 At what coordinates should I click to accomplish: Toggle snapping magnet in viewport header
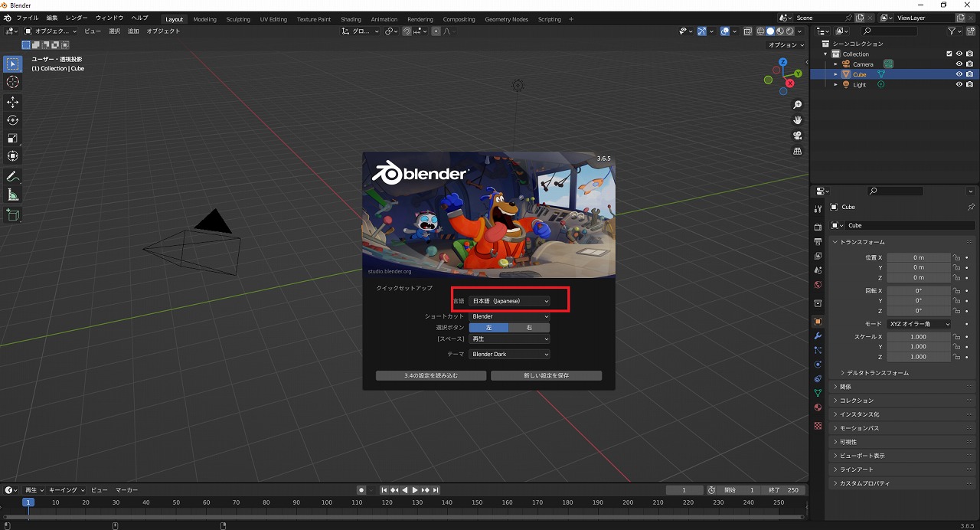[407, 31]
